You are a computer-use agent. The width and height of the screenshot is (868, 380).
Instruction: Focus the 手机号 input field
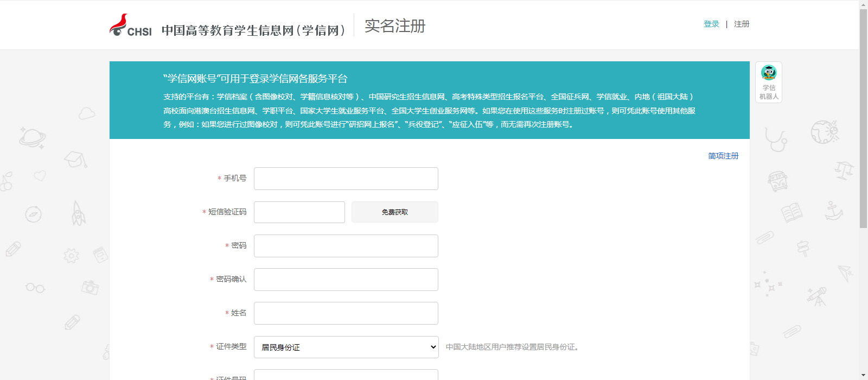click(x=346, y=179)
